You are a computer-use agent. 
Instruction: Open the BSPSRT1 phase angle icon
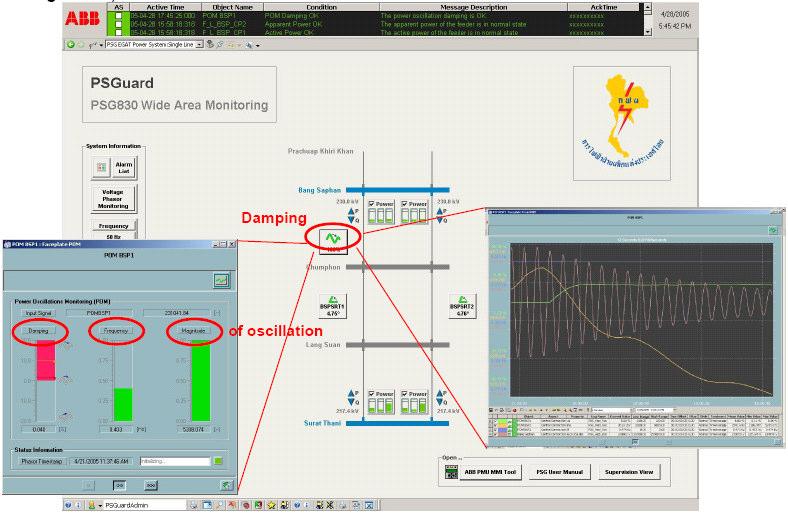coord(332,306)
